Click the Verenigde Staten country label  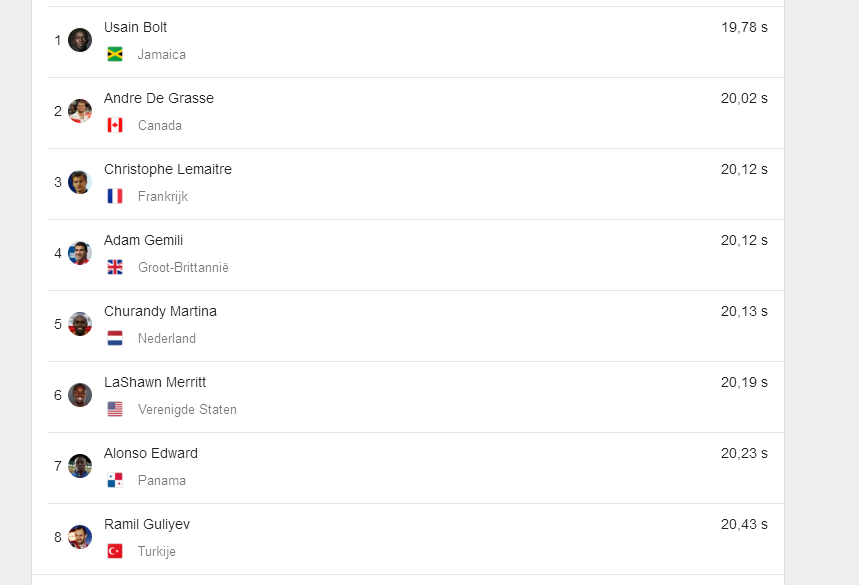187,410
